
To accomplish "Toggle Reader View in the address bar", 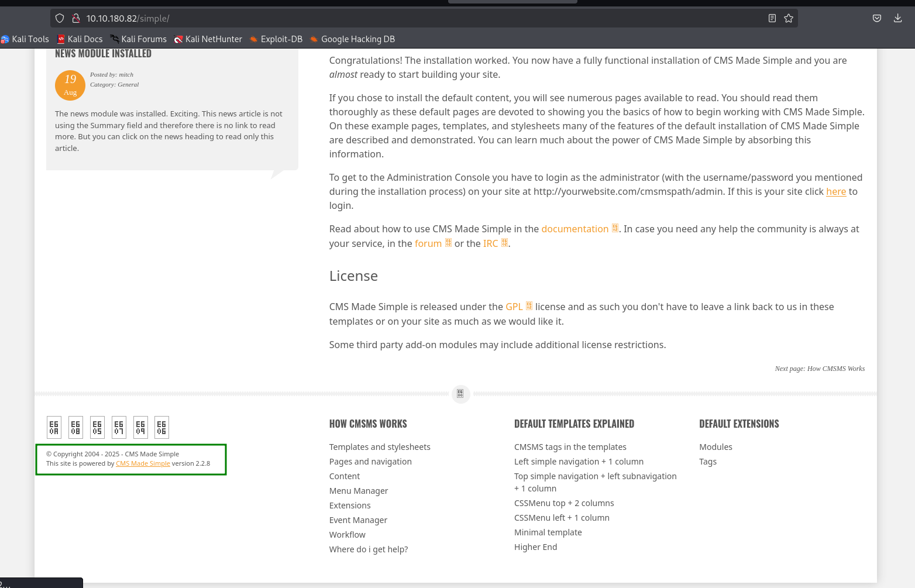I will point(772,18).
